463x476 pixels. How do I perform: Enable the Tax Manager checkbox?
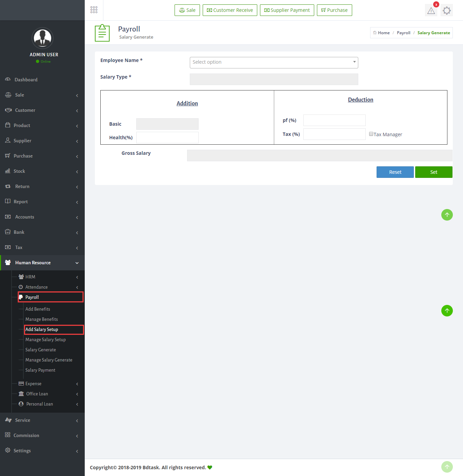click(x=371, y=134)
